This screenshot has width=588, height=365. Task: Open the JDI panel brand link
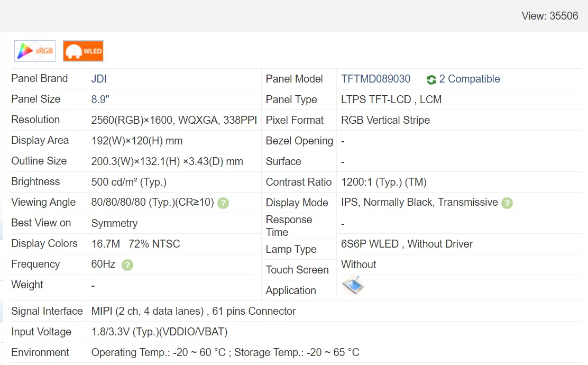point(99,79)
